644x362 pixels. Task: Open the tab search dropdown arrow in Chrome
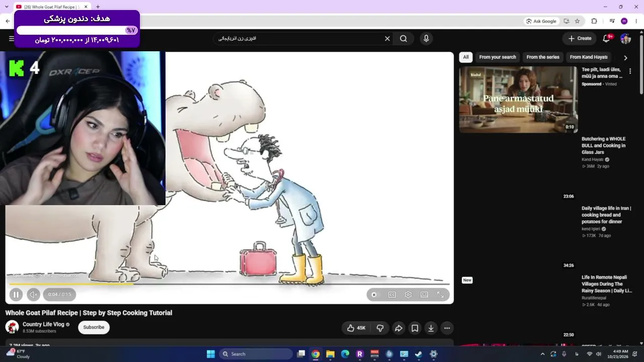coord(7,7)
